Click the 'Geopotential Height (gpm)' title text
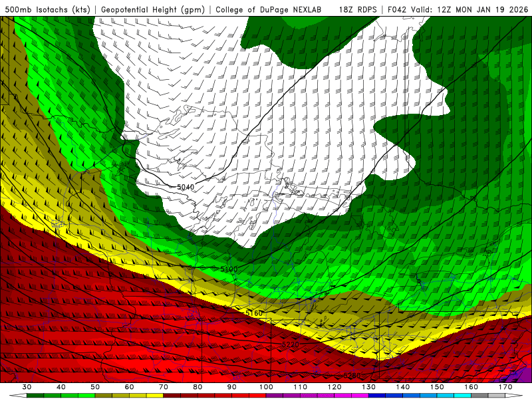The image size is (532, 399). tap(153, 9)
